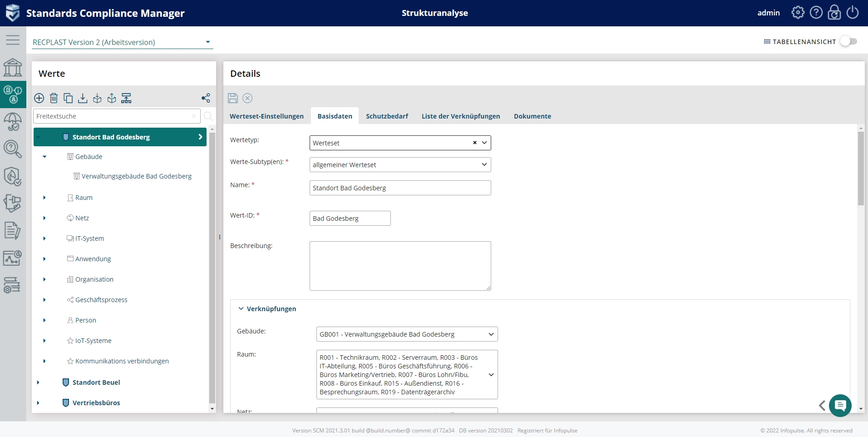Screen dimensions: 868x437
Task: Switch to the Basisdaten tab
Action: tap(335, 116)
